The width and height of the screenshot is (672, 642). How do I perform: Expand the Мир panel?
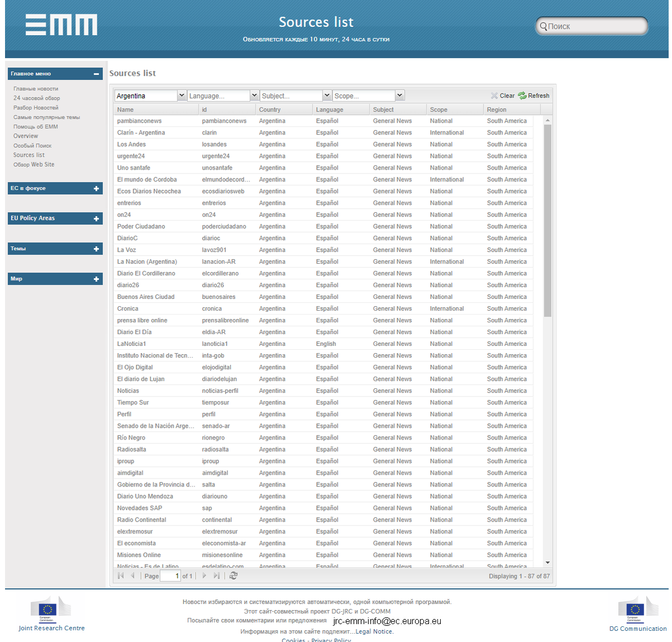[96, 279]
